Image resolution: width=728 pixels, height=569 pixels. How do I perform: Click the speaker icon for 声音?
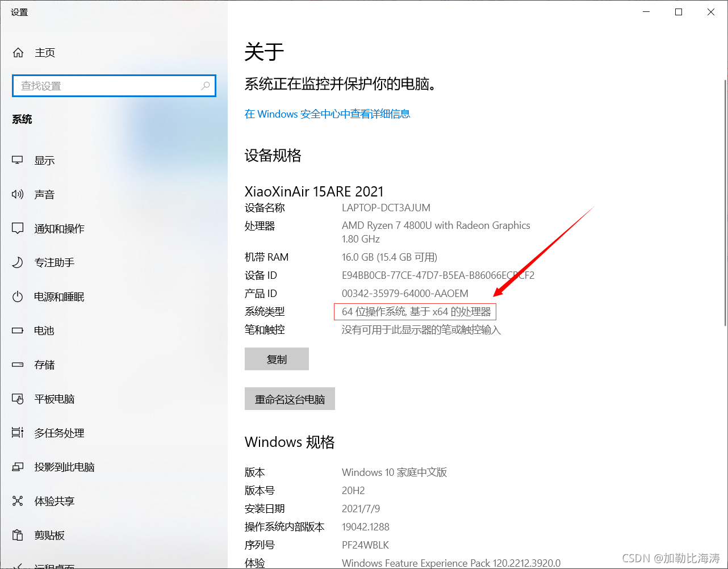click(18, 195)
